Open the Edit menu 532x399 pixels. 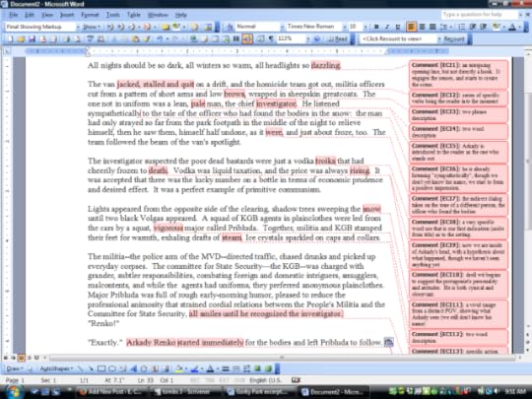(x=30, y=15)
